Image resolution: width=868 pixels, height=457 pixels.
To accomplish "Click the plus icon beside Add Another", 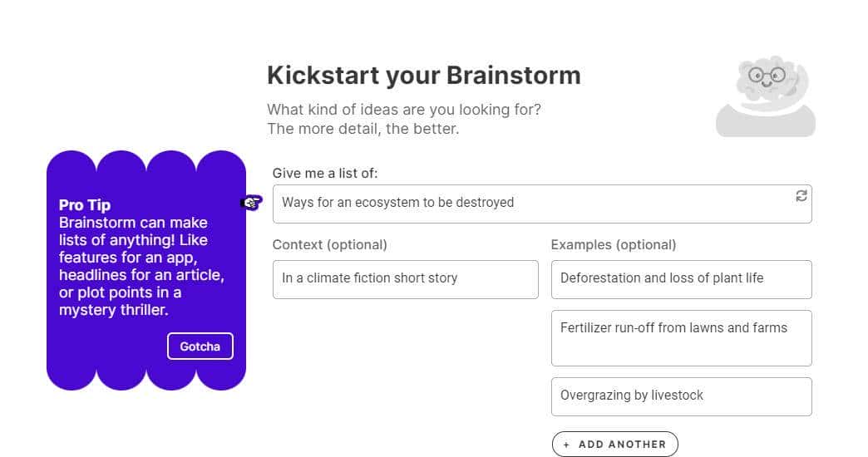I will coord(567,445).
